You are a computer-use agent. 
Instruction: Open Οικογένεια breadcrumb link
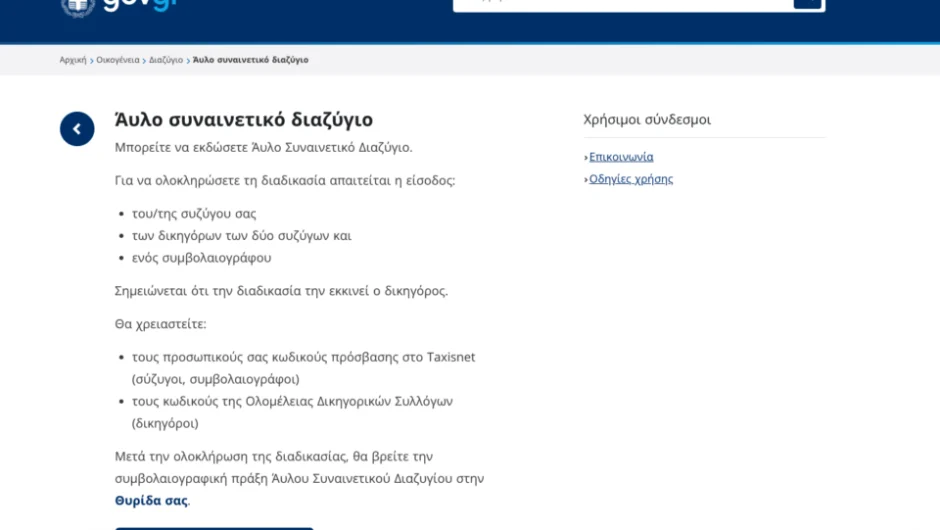tap(118, 60)
